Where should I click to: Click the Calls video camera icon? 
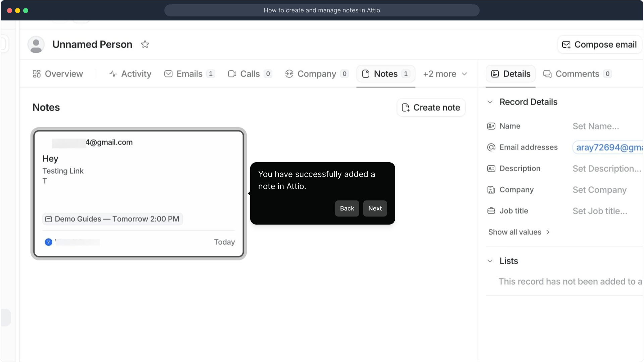(x=232, y=74)
